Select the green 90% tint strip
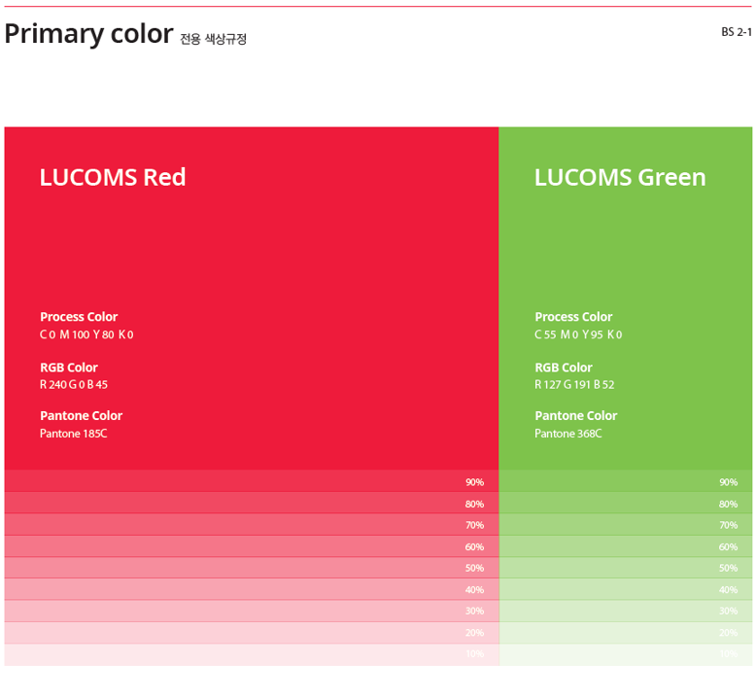756x700 pixels. (626, 481)
